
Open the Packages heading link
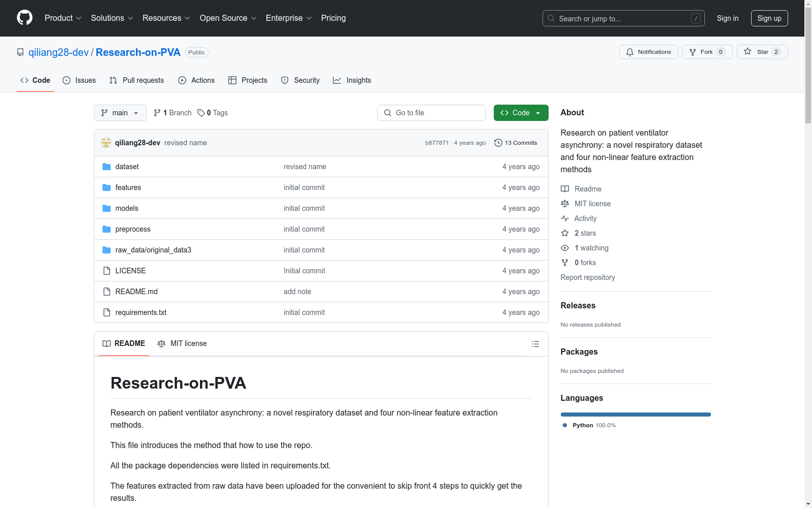(579, 352)
